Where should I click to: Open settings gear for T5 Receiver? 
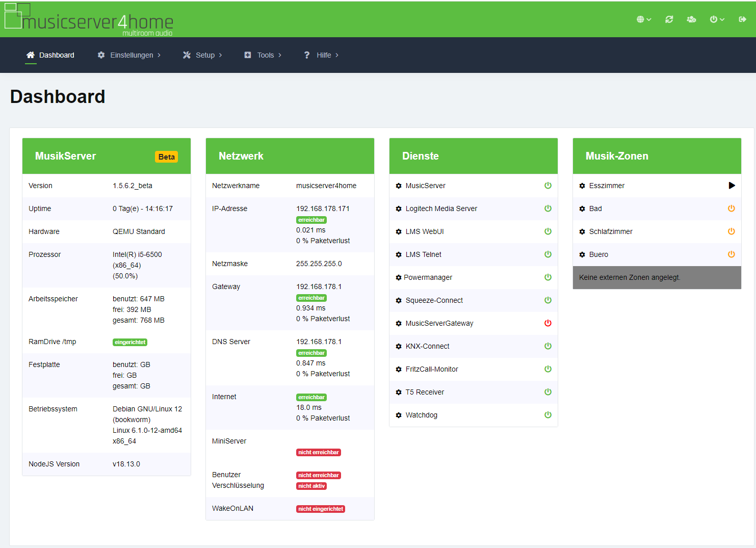[x=399, y=393]
